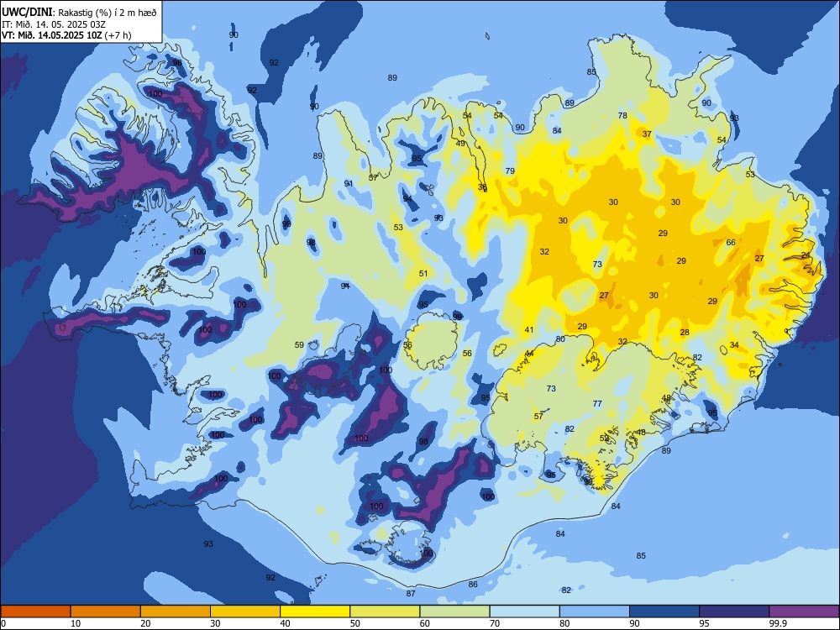Click the humidity value '37' on the map
840x630 pixels.
coord(647,134)
